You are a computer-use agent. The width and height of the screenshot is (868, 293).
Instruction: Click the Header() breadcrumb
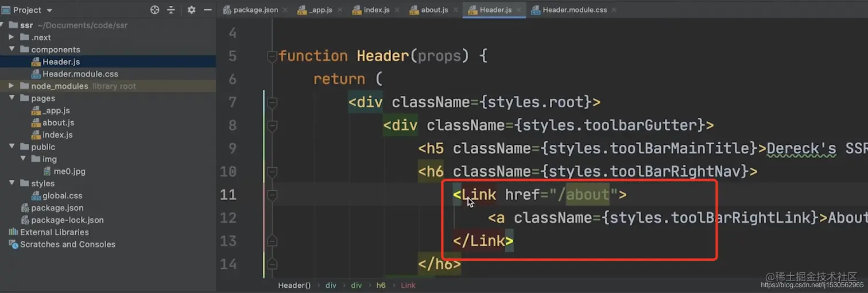[x=294, y=285]
